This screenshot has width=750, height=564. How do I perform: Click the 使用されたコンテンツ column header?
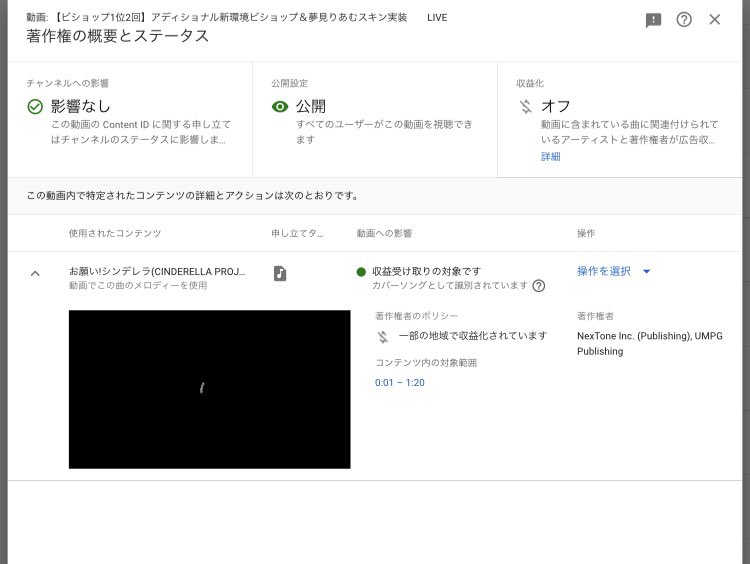click(115, 233)
